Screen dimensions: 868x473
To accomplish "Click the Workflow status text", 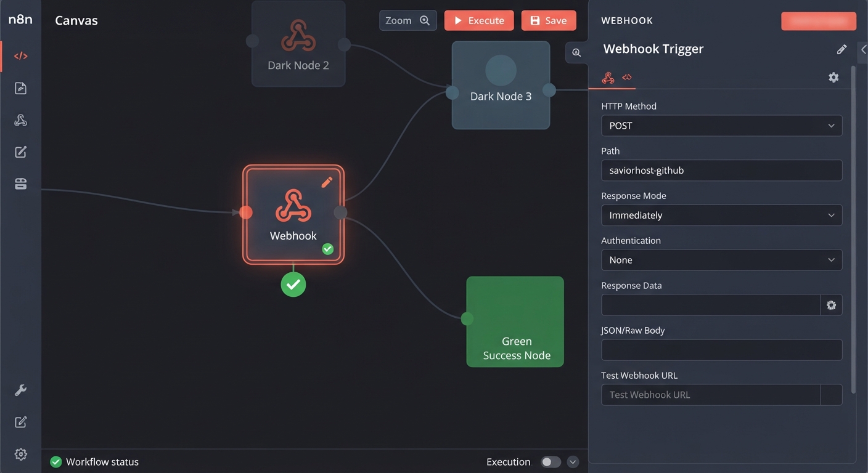I will click(x=102, y=462).
